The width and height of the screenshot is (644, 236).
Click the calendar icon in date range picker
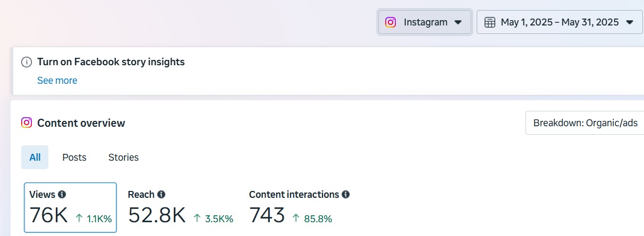[x=490, y=22]
